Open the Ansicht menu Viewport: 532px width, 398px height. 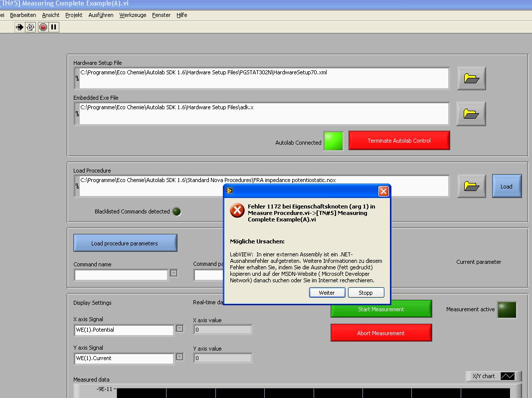tap(50, 15)
